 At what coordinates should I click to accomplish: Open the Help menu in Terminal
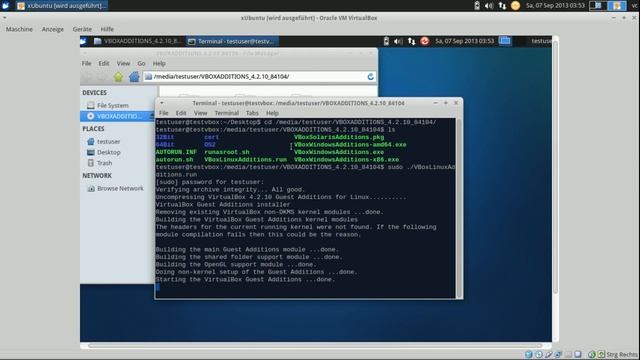[x=272, y=113]
